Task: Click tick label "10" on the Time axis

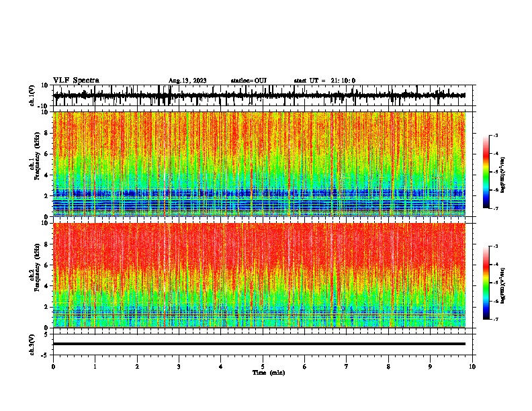Action: (x=472, y=367)
